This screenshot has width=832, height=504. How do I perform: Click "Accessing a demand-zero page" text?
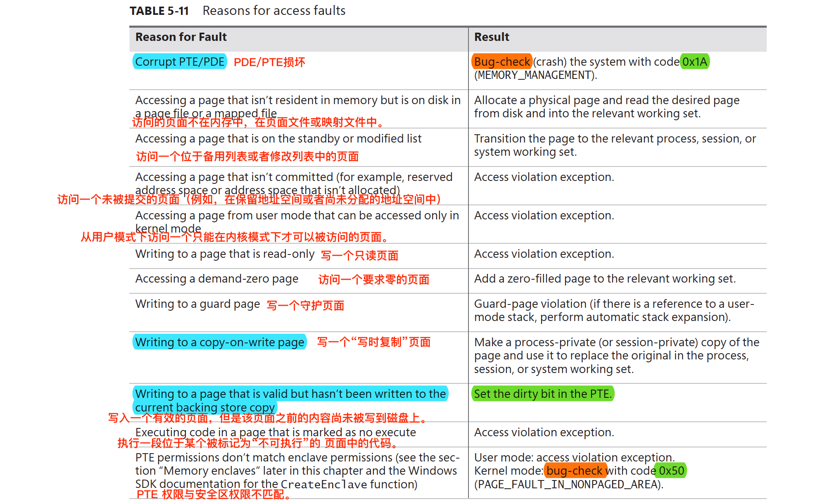pos(216,279)
